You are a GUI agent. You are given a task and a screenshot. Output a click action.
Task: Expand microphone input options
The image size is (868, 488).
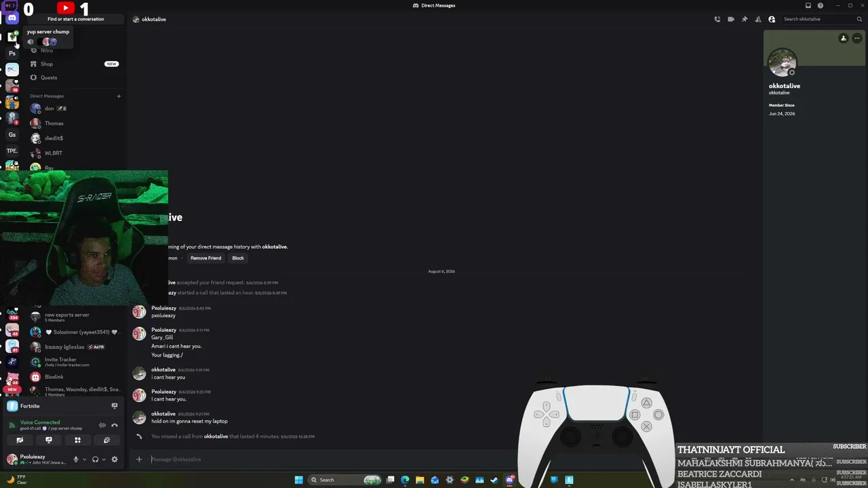pos(84,460)
